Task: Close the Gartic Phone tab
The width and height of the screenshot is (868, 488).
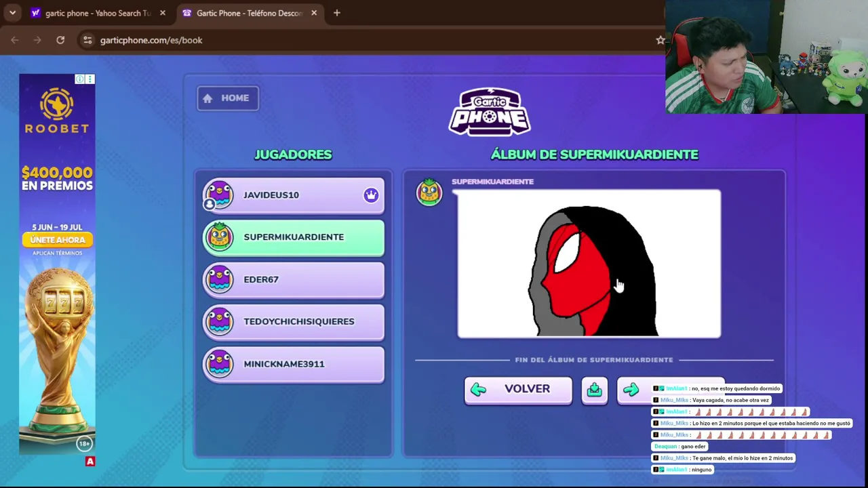Action: tap(314, 13)
